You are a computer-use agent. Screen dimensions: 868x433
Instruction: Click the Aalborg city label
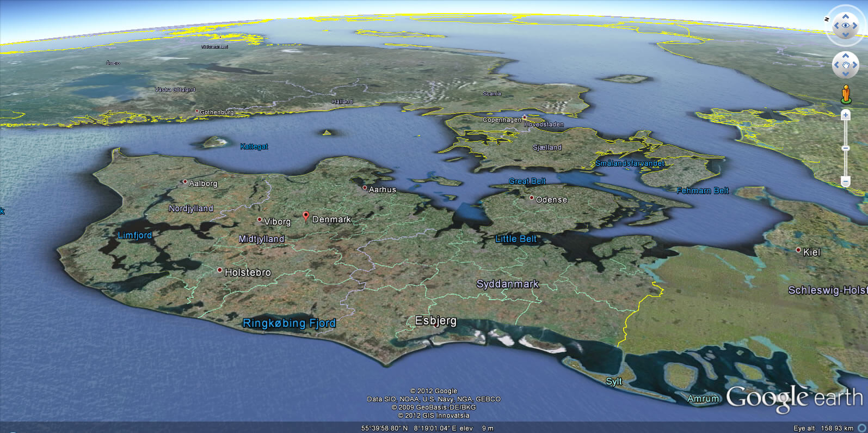[x=203, y=184]
